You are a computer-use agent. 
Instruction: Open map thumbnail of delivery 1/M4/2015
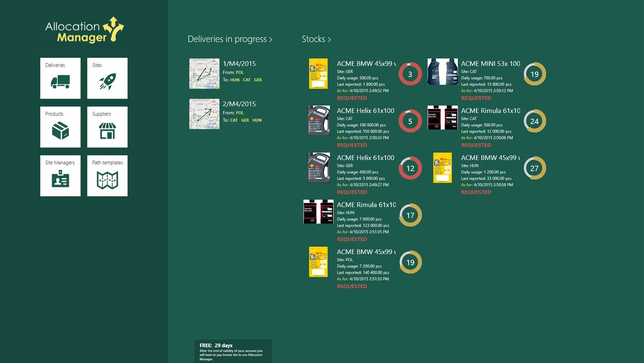pos(205,73)
